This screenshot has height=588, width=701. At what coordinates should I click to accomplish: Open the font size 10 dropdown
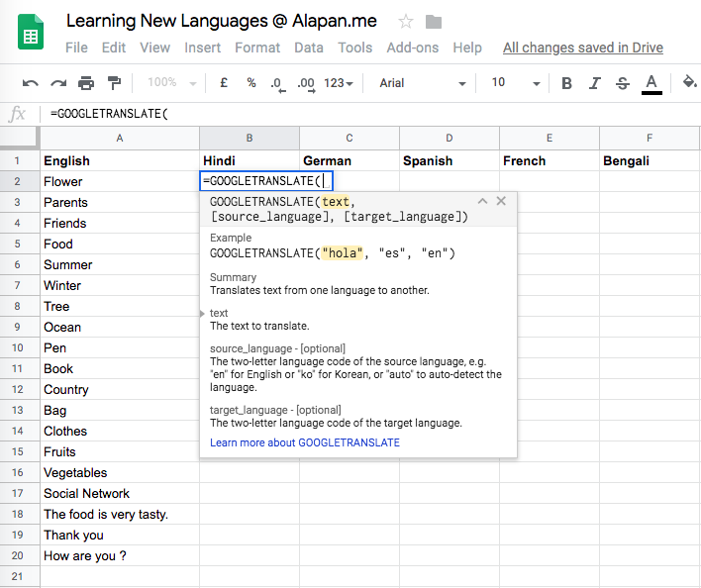(516, 83)
